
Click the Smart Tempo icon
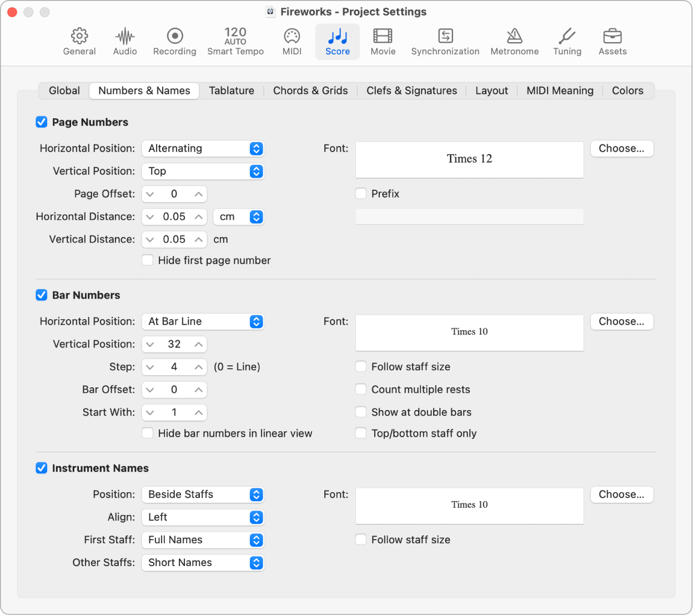[235, 41]
